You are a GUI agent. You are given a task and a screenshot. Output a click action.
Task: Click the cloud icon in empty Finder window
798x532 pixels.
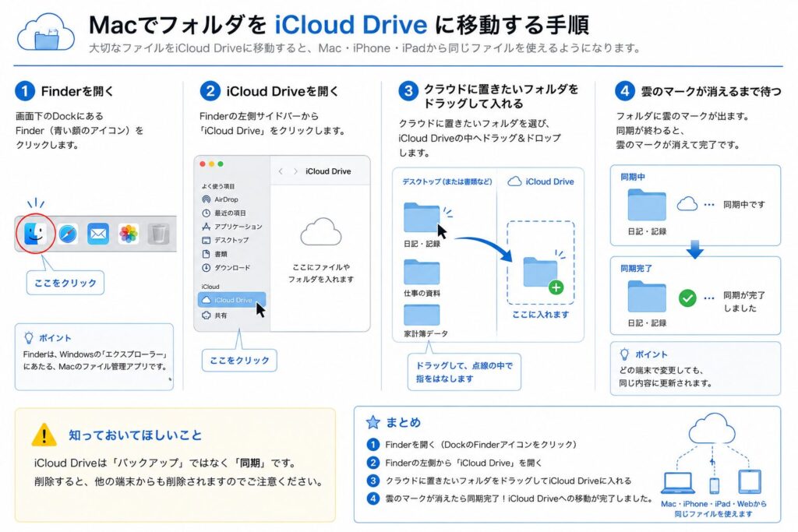coord(320,232)
